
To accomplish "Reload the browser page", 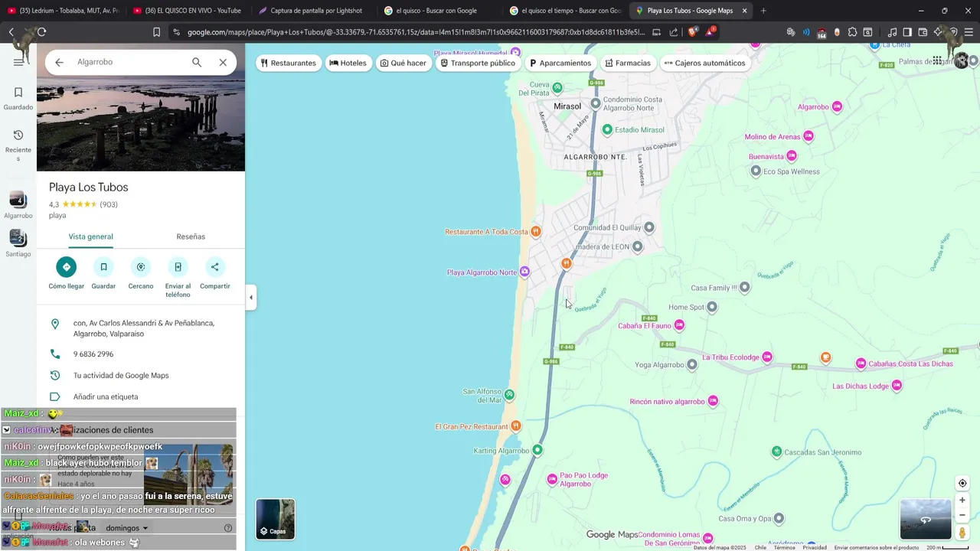I will [41, 32].
